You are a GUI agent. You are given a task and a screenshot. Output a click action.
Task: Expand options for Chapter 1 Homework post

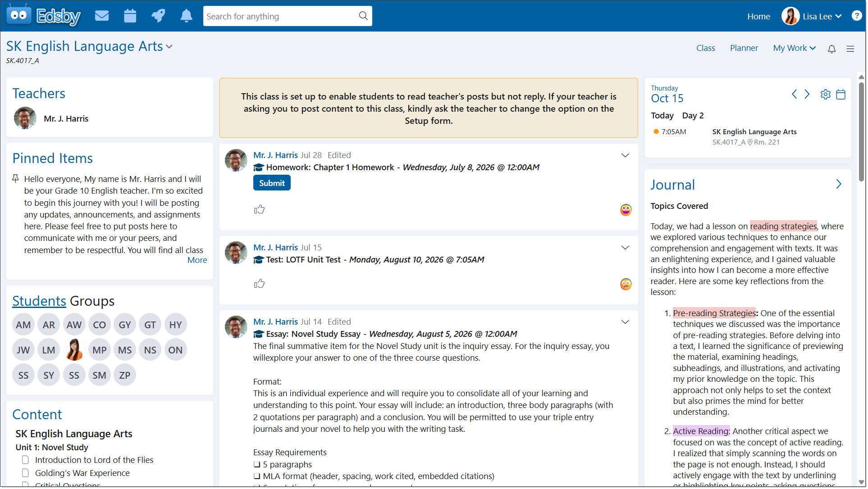(625, 155)
